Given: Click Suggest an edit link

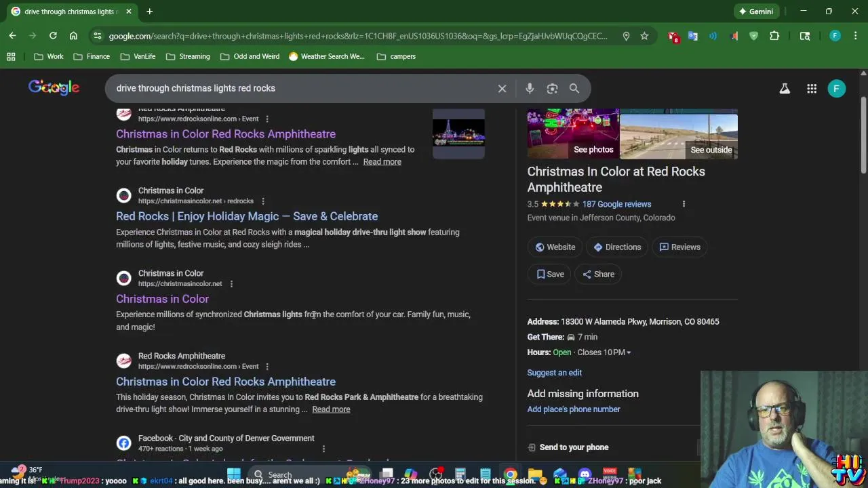Looking at the screenshot, I should [555, 373].
